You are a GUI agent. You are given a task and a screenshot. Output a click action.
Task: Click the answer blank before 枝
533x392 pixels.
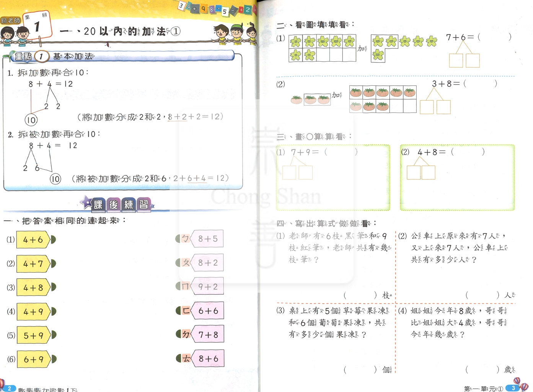[x=360, y=296]
